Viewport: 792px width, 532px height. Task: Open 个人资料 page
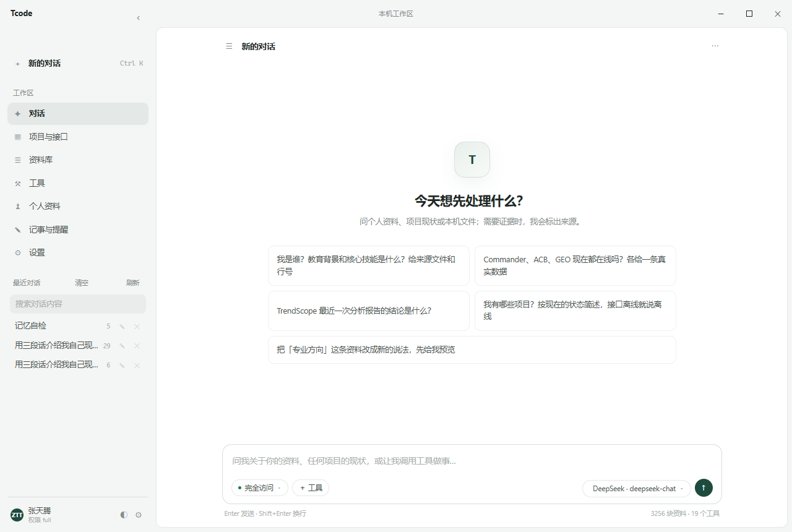pyautogui.click(x=78, y=206)
